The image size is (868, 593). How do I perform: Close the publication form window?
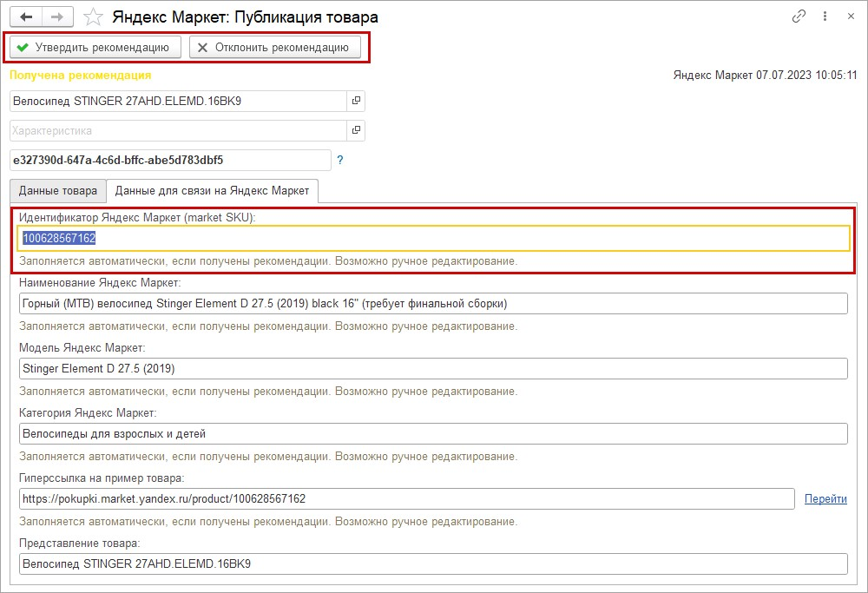(851, 16)
